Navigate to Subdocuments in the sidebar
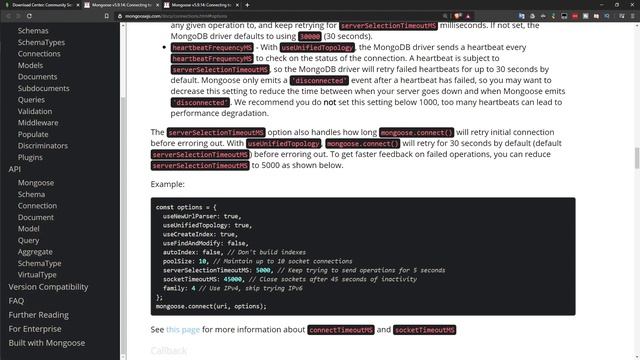The height and width of the screenshot is (360, 640). [x=43, y=88]
